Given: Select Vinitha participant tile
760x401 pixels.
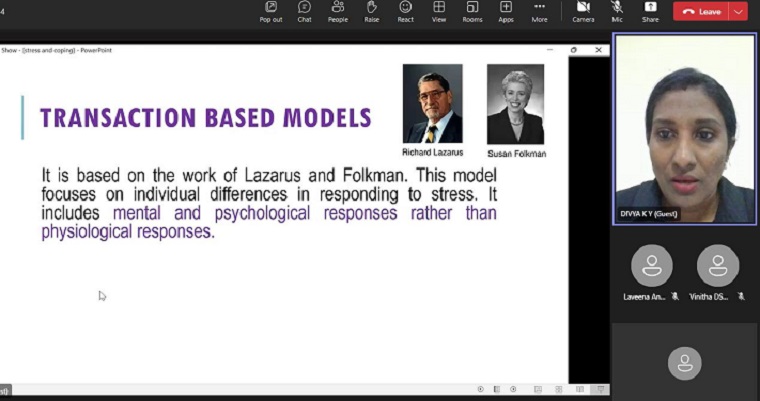Looking at the screenshot, I should point(717,272).
